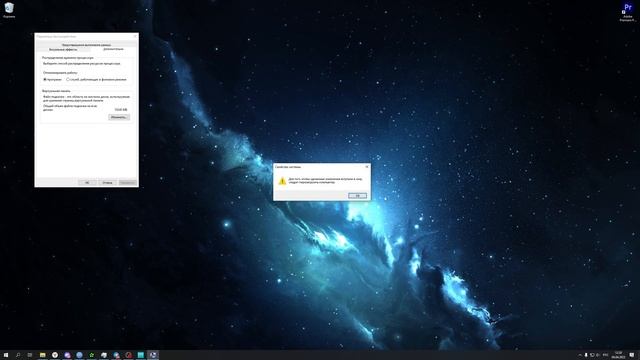Click OK in the performance options window
This screenshot has height=360, width=640.
87,182
